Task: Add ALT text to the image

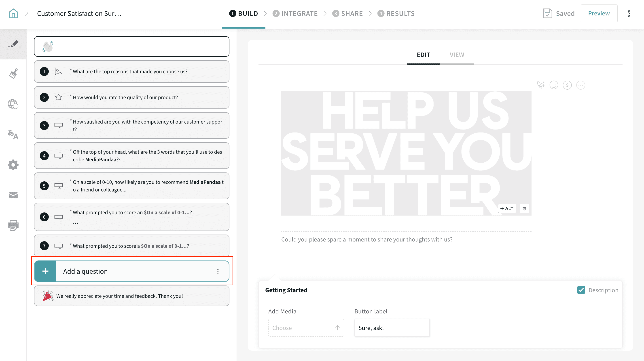Action: coord(507,208)
